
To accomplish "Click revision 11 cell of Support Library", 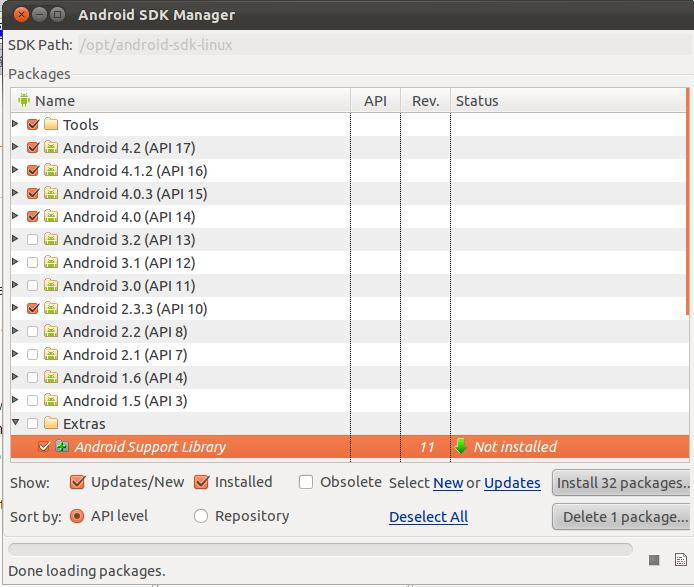I will pyautogui.click(x=427, y=447).
